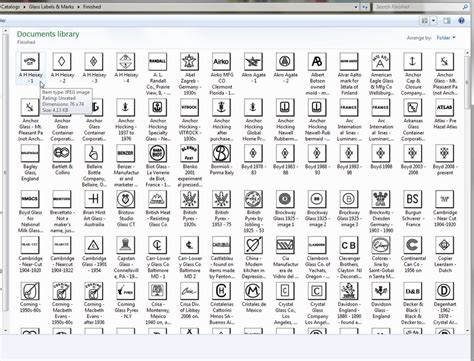The height and width of the screenshot is (361, 474).
Task: Click the file list vertical scrollbar
Action: [x=467, y=83]
